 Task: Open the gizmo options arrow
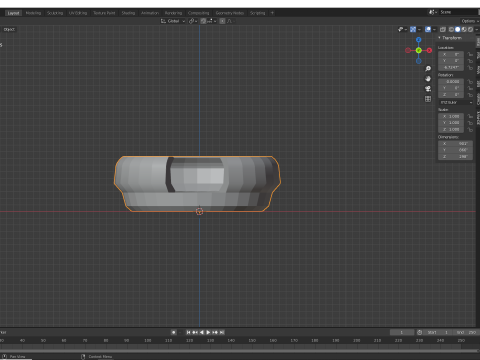click(x=419, y=29)
